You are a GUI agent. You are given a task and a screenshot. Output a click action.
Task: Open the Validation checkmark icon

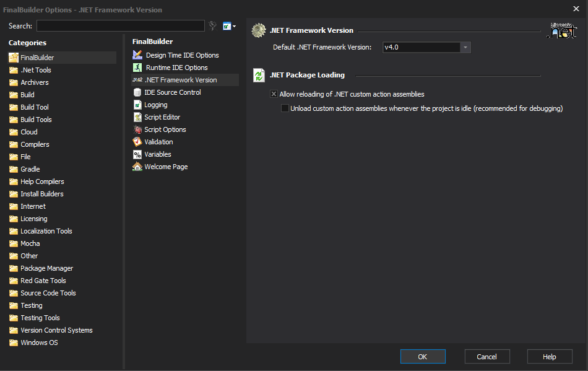137,142
